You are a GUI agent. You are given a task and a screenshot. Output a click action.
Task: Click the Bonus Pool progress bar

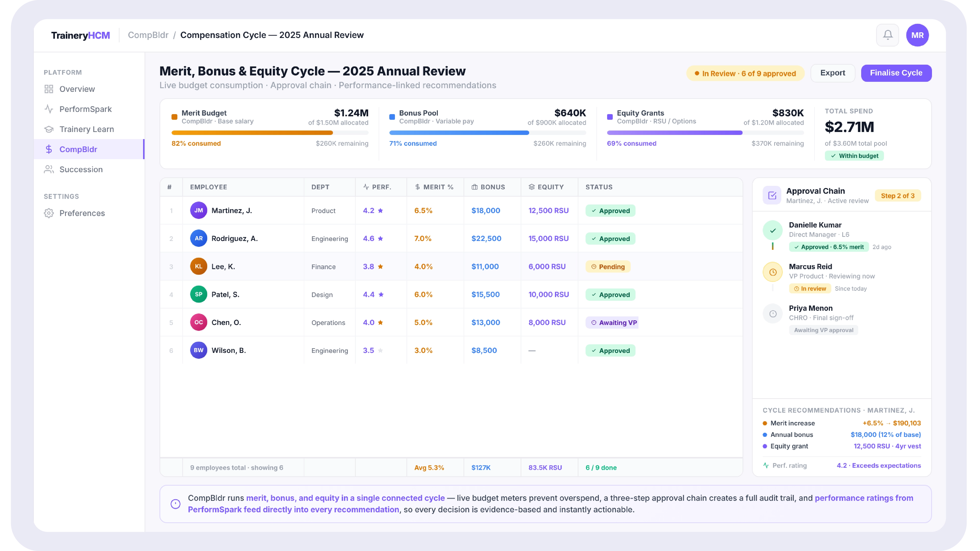(487, 133)
